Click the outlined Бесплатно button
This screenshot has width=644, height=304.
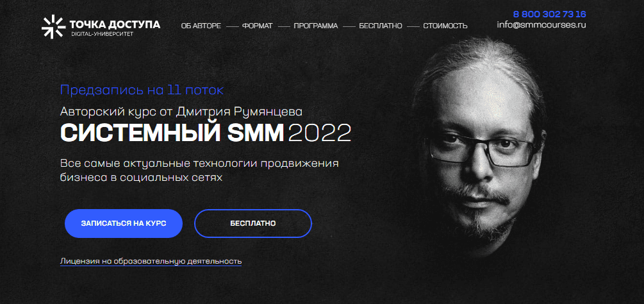pos(253,223)
